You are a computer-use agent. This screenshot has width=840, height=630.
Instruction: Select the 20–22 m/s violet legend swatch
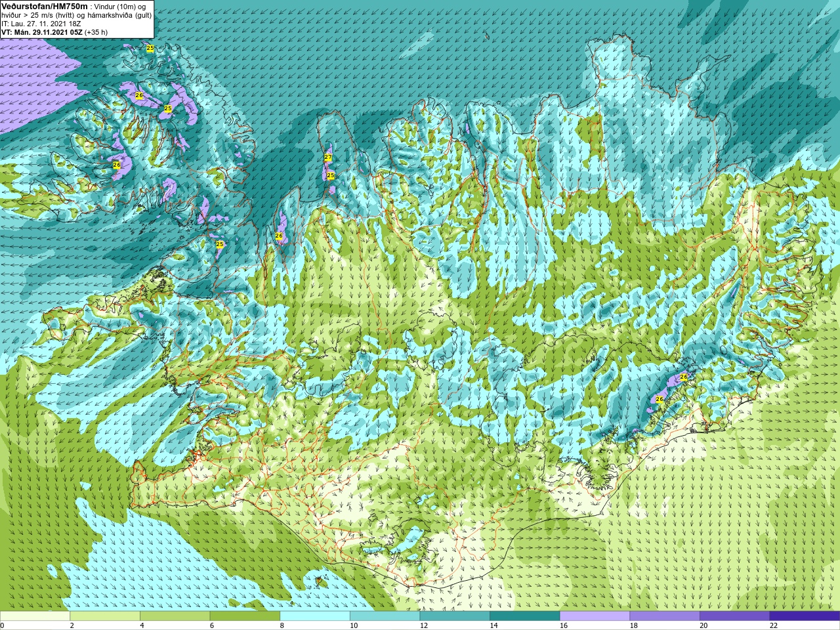[x=735, y=616]
